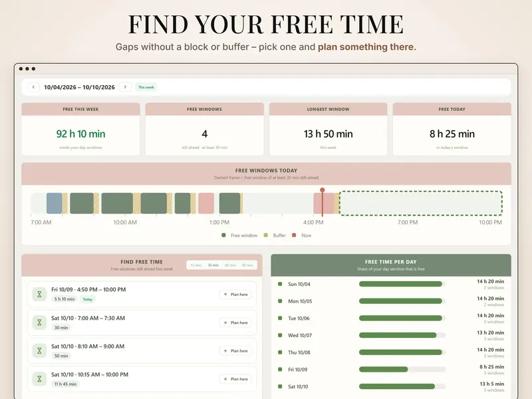Click the 5 h 10 min duration tag

click(65, 299)
